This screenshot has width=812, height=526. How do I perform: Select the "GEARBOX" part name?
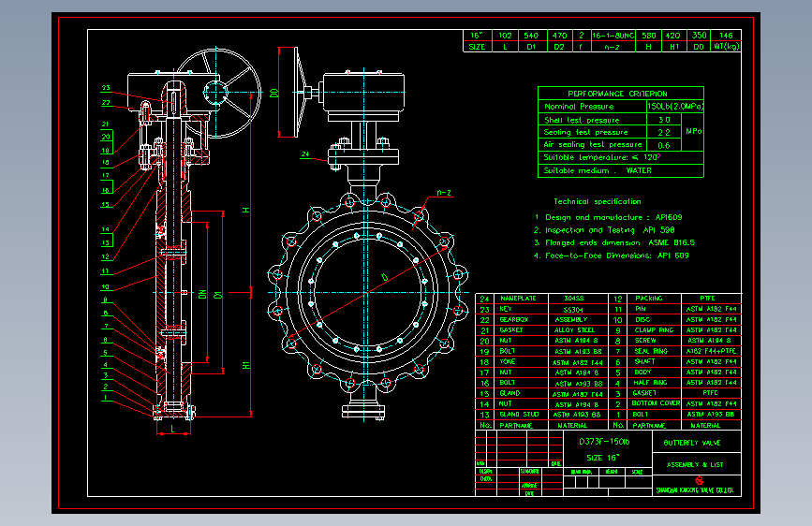point(514,319)
